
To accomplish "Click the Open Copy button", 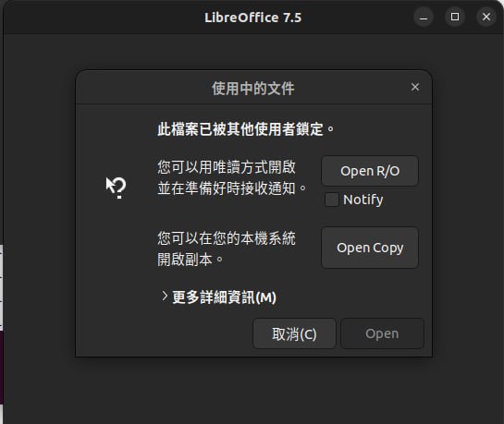I will tap(370, 248).
